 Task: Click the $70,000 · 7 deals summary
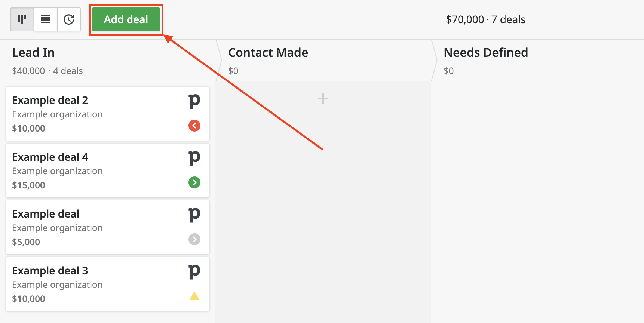(x=485, y=19)
